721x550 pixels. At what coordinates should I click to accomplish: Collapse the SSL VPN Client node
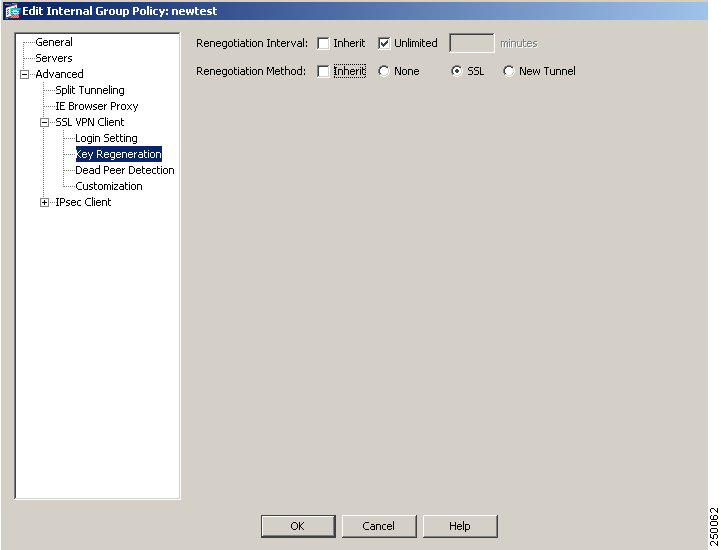pyautogui.click(x=44, y=123)
